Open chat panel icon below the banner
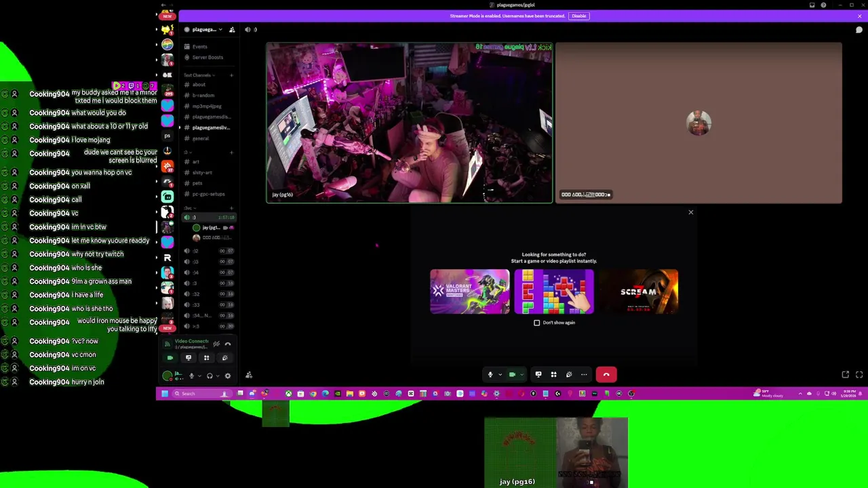 click(x=859, y=30)
